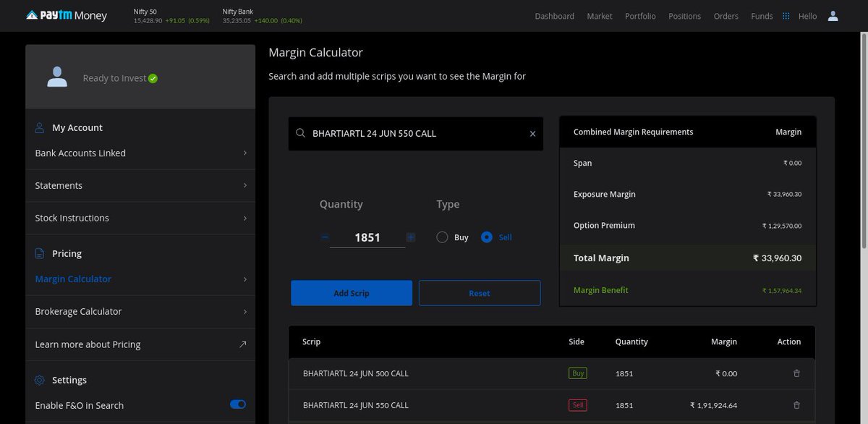
Task: Click the green verified check badge
Action: click(153, 78)
